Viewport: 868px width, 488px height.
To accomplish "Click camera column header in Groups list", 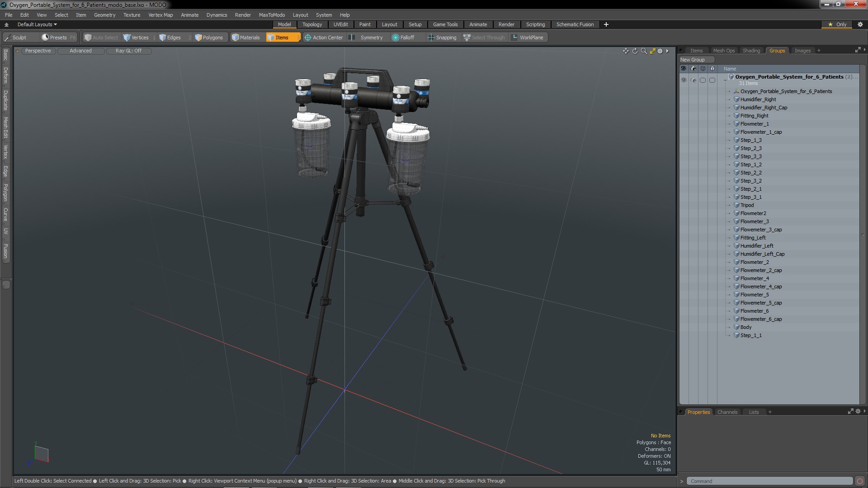I will pos(693,69).
